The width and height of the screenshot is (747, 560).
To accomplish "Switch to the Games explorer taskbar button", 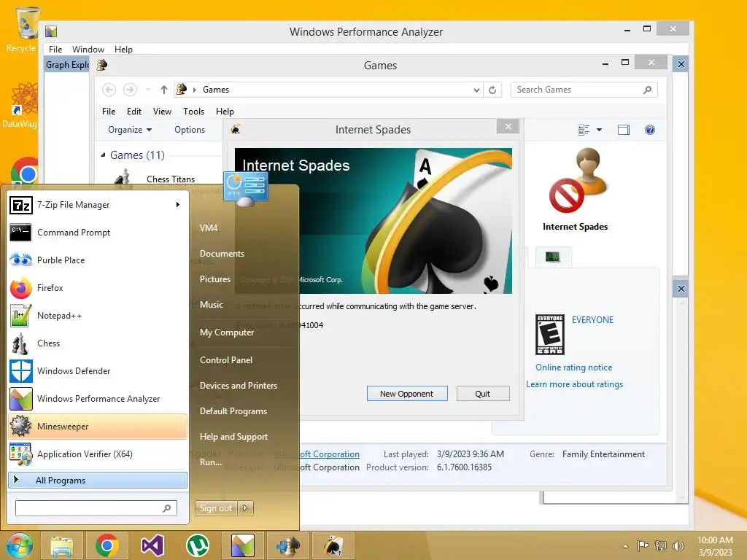I will pos(287,545).
